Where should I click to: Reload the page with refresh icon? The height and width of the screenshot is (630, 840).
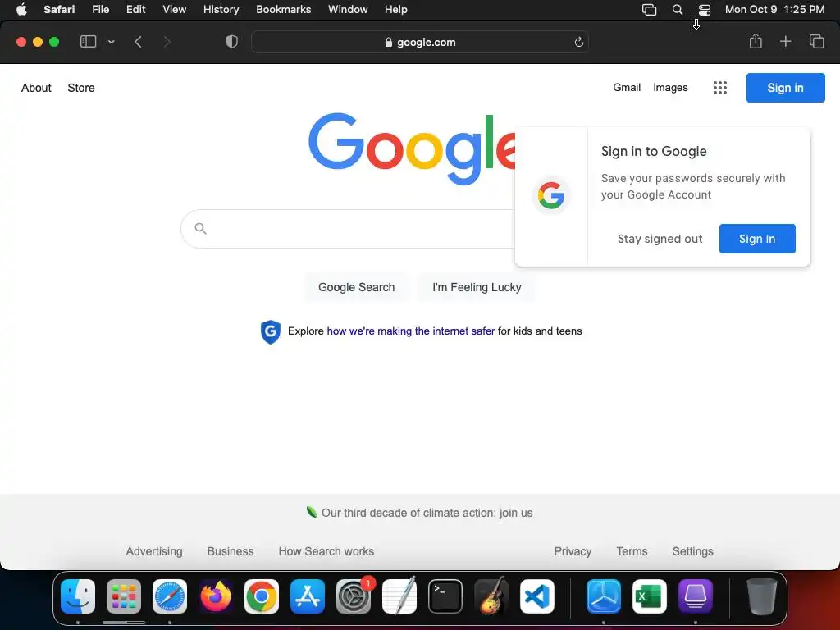[x=578, y=43]
